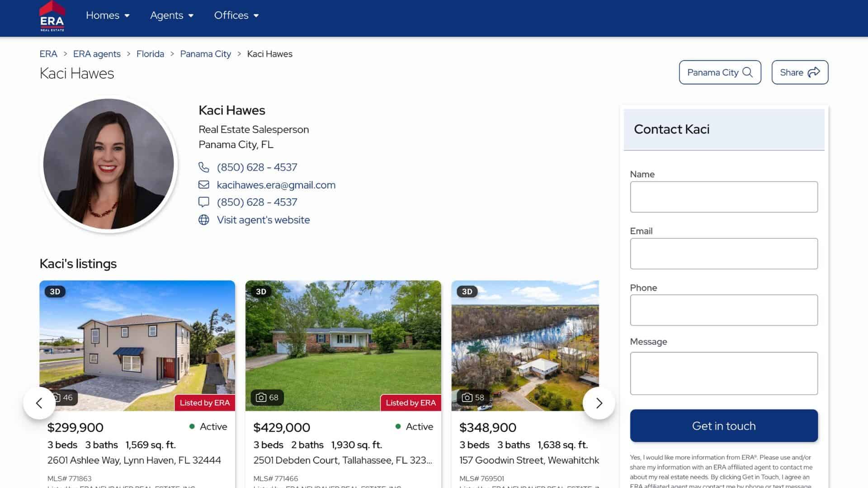Click the 2601 Ashlee Way address
This screenshot has width=868, height=488.
click(x=134, y=460)
